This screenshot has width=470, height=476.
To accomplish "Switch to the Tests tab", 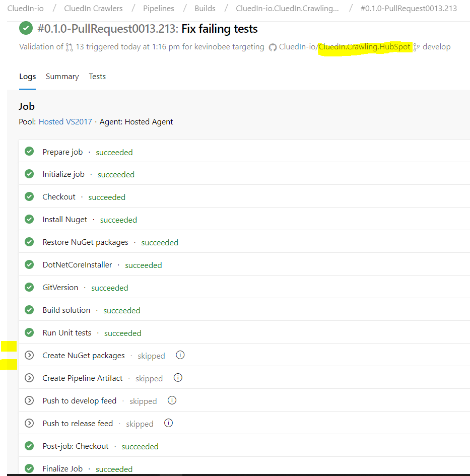I will pos(97,77).
